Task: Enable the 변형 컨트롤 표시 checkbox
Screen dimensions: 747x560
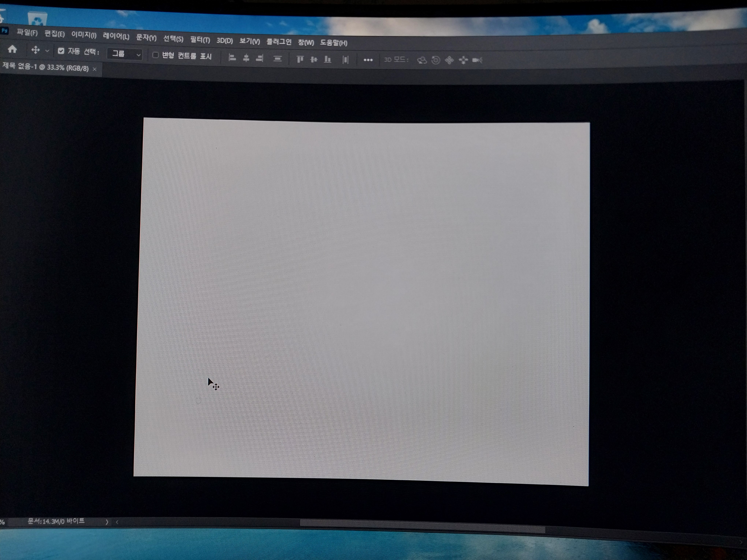Action: click(x=155, y=55)
